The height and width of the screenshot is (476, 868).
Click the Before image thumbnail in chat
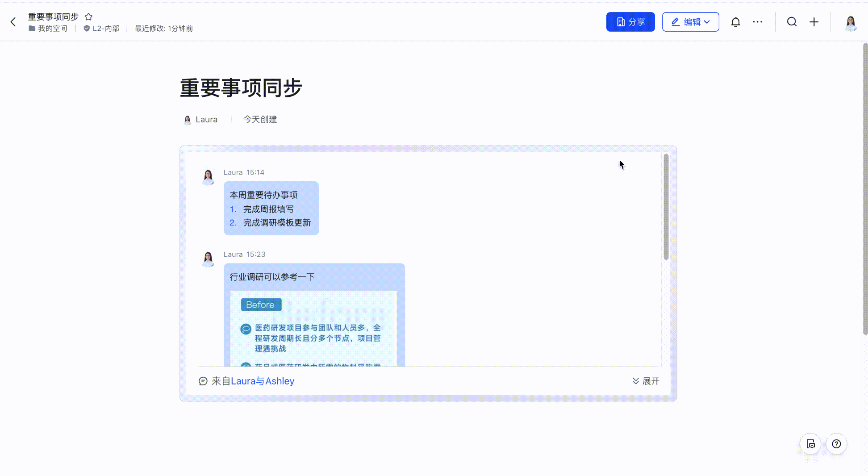313,328
